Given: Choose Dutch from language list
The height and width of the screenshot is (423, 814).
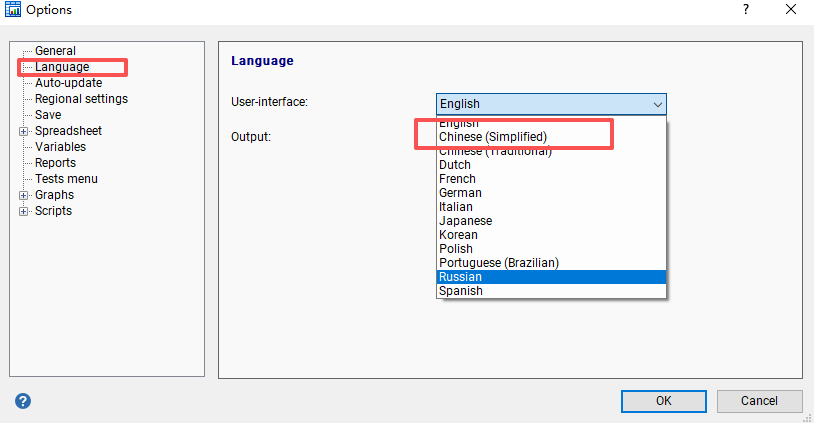Looking at the screenshot, I should [x=551, y=165].
